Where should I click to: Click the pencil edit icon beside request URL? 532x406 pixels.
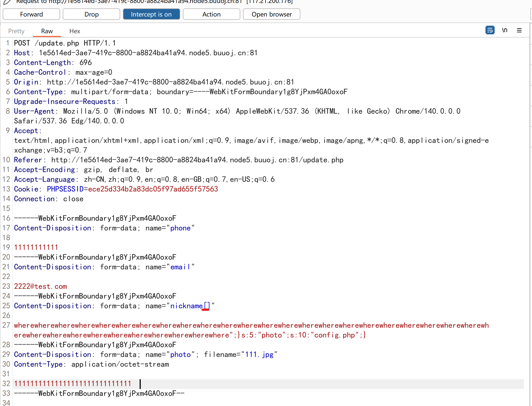[x=7, y=2]
